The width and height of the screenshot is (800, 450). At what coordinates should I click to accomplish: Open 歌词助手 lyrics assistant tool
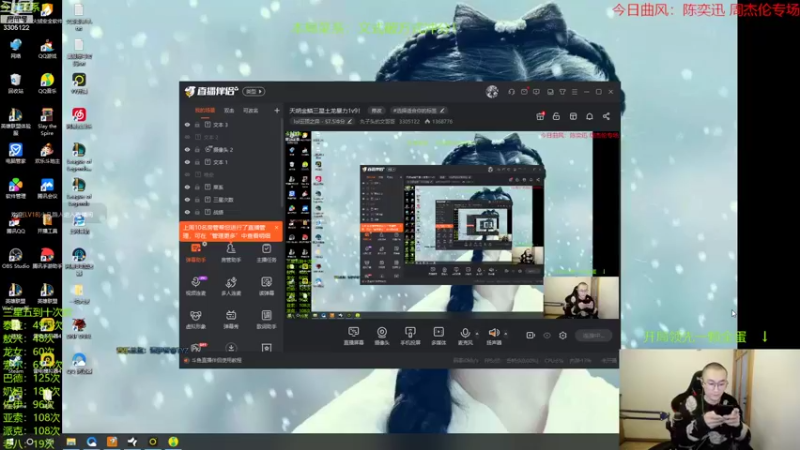click(266, 319)
